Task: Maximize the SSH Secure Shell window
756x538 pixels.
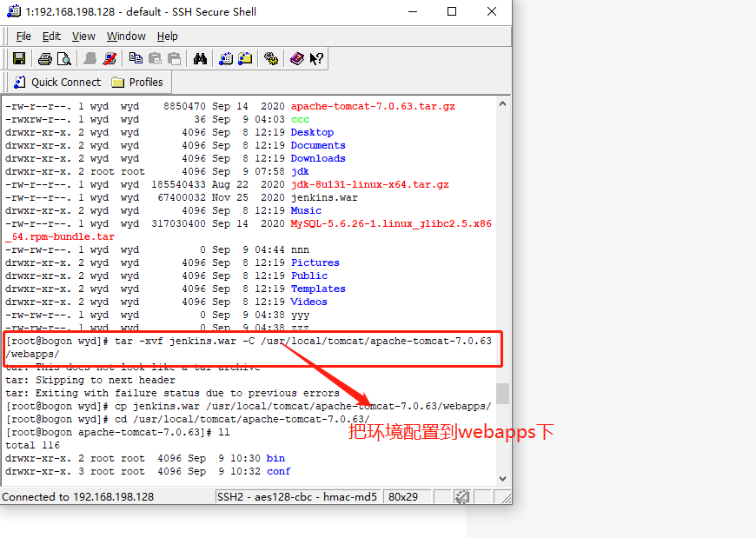Action: 452,11
